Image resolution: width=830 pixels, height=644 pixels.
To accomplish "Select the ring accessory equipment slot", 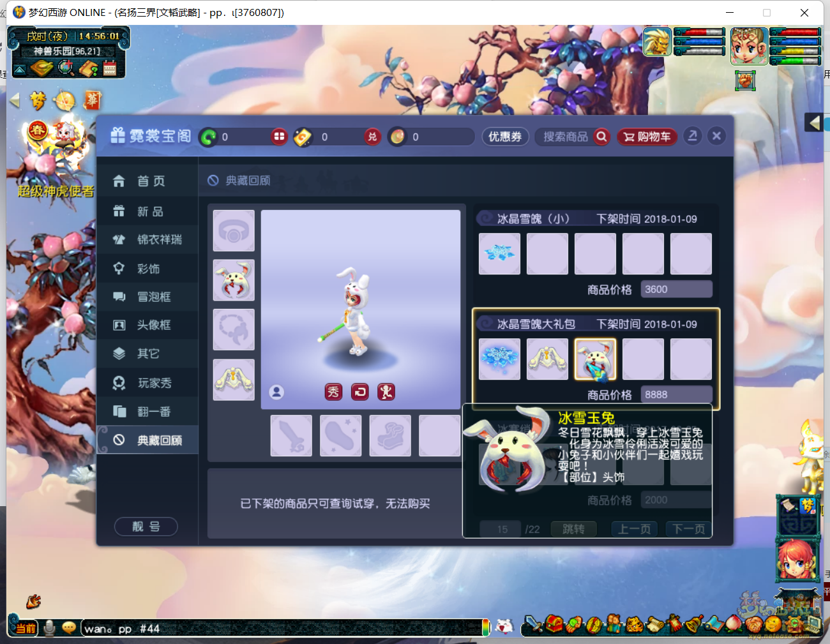I will coord(234,230).
